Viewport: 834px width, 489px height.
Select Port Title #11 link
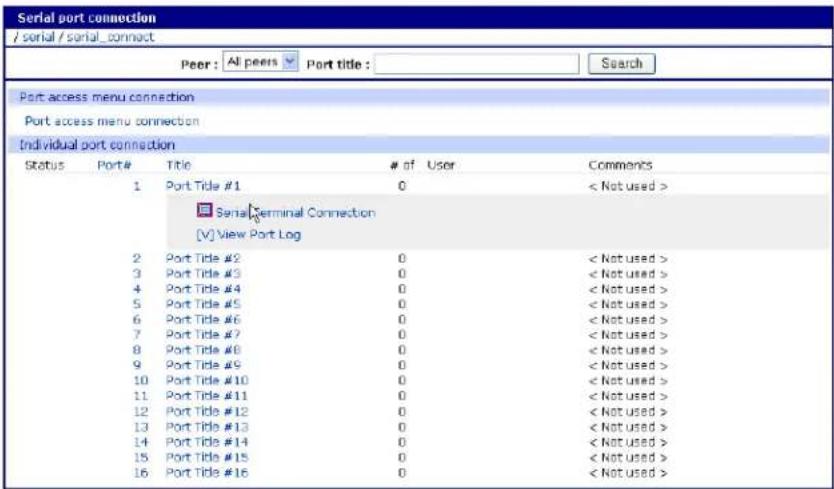point(207,396)
